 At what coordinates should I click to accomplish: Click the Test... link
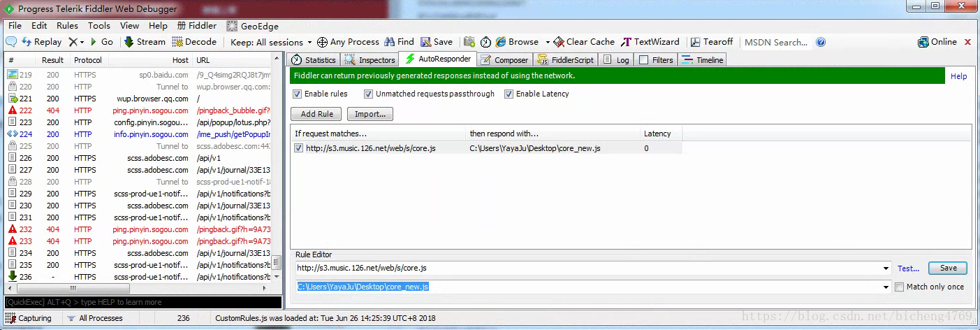pos(908,268)
